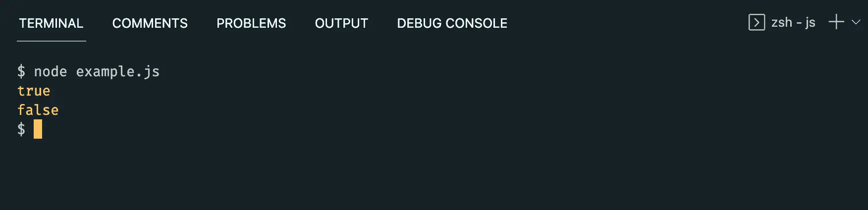
Task: Click the true output line
Action: click(34, 91)
